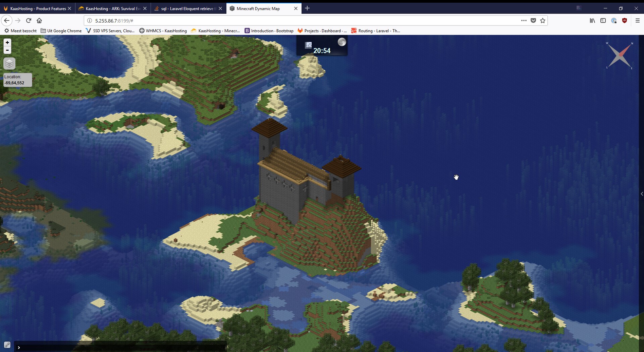The width and height of the screenshot is (644, 352).
Task: Save page to Pocket
Action: click(x=533, y=20)
